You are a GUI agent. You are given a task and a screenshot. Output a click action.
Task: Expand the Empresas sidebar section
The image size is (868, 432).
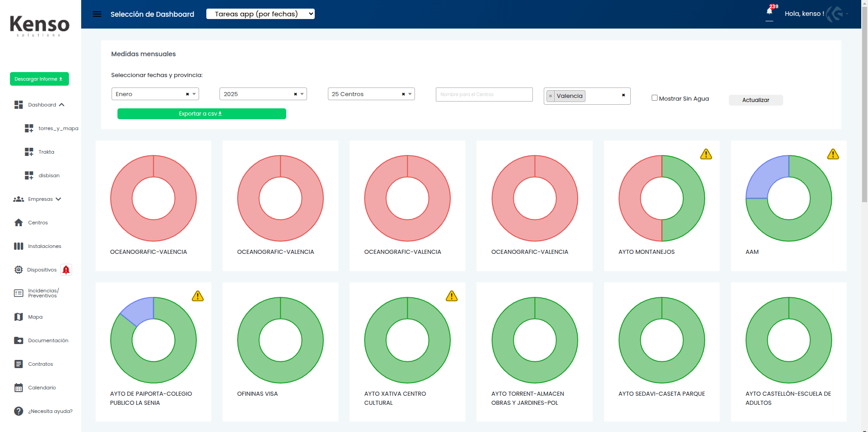pyautogui.click(x=58, y=199)
